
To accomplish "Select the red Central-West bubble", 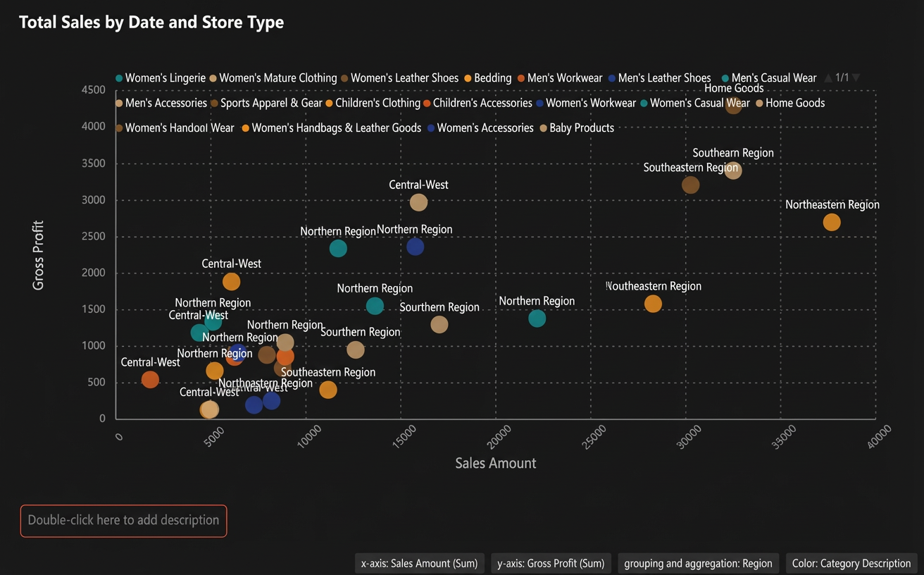I will [150, 379].
